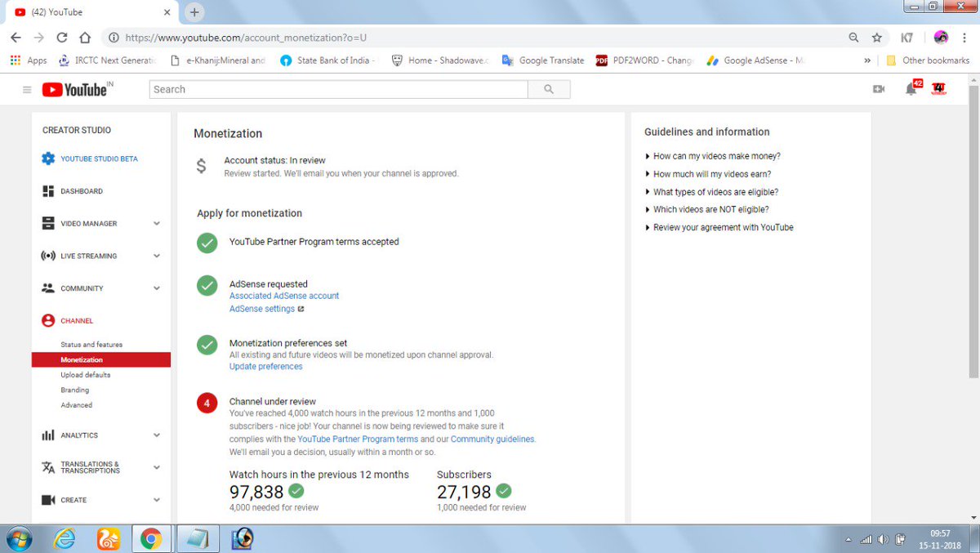Click the Translations & Transcriptions icon
This screenshot has width=980, height=553.
[x=48, y=467]
